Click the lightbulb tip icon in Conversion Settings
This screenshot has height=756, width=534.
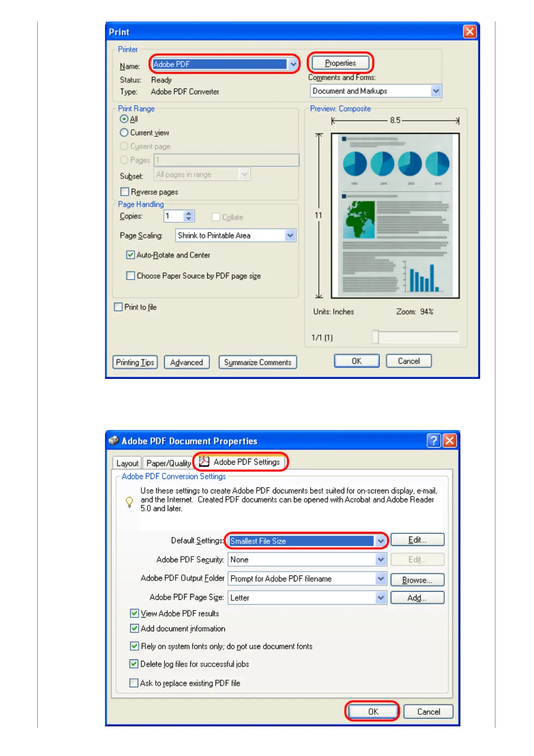pos(129,502)
